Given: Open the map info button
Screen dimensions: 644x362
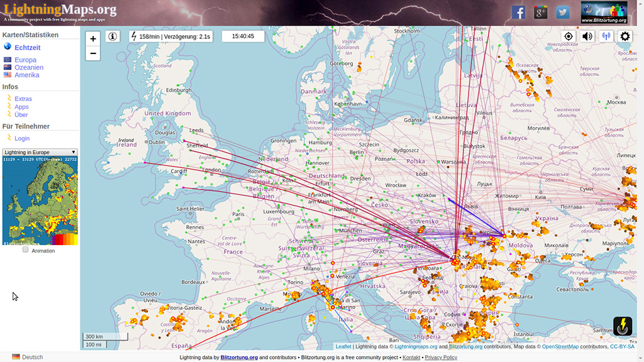Looking at the screenshot, I should 113,36.
